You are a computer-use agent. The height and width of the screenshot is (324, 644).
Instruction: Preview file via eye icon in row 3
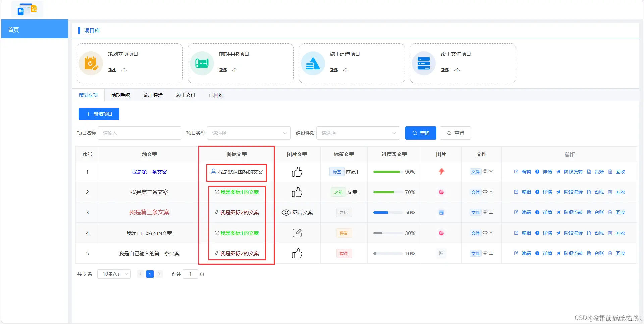tap(485, 212)
